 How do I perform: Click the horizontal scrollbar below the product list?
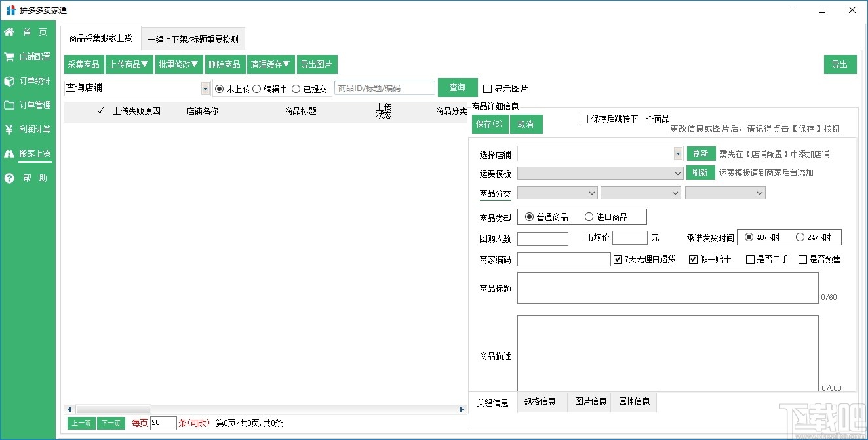(111, 409)
